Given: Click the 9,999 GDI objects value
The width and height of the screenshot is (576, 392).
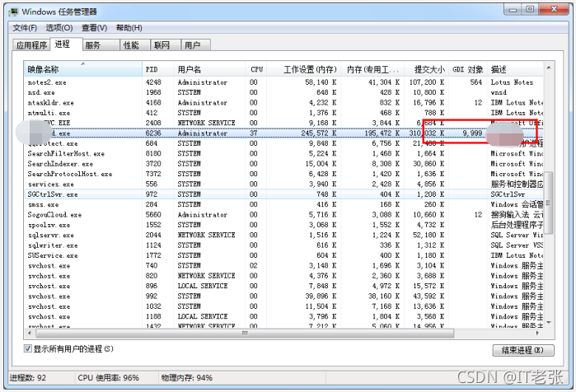Looking at the screenshot, I should [x=472, y=133].
